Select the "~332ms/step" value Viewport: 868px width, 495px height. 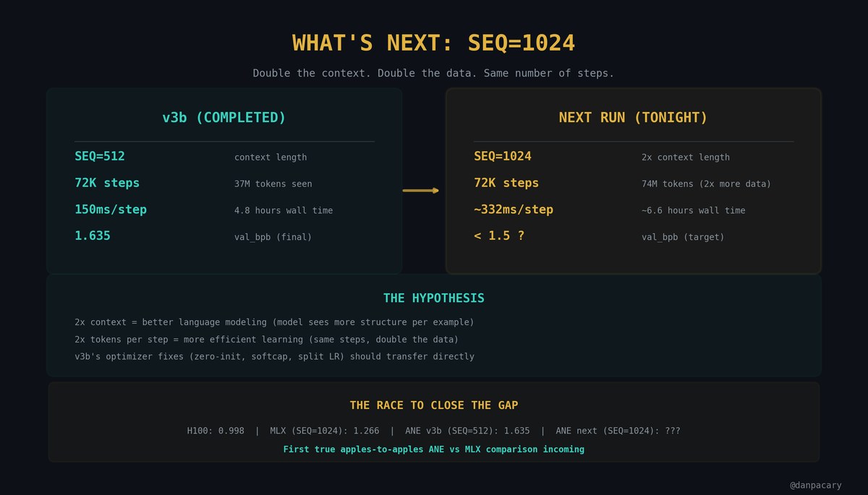pyautogui.click(x=514, y=210)
